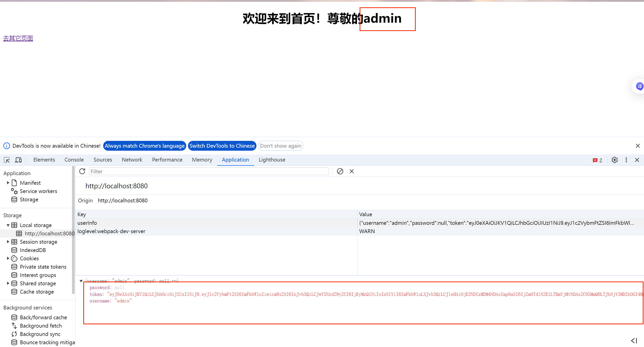
Task: Toggle the device toolbar icon
Action: [x=18, y=160]
